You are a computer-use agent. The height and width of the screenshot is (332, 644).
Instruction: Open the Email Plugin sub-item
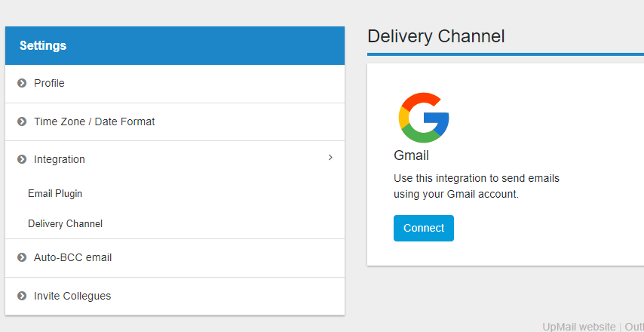55,193
